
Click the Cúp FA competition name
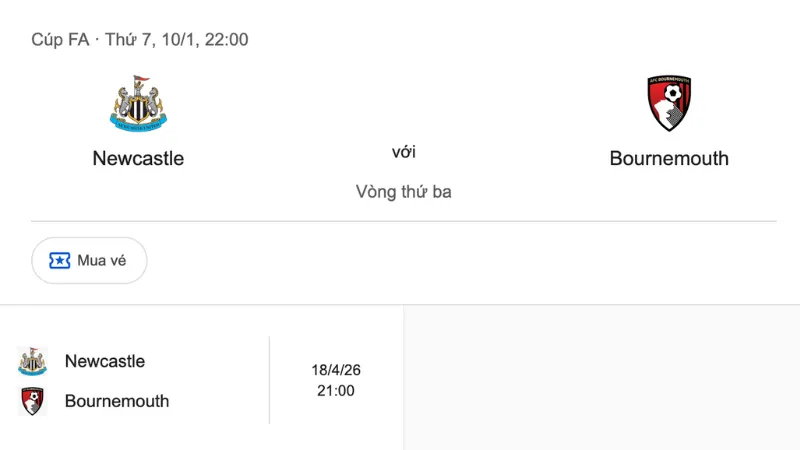(60, 40)
